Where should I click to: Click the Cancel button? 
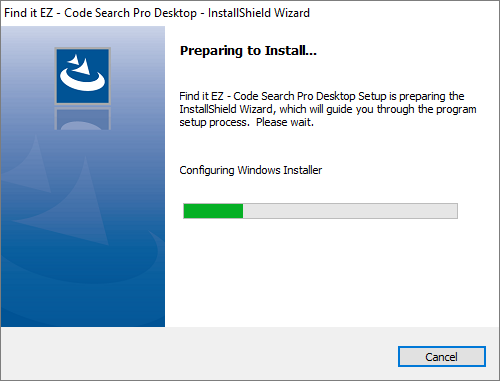click(x=442, y=357)
